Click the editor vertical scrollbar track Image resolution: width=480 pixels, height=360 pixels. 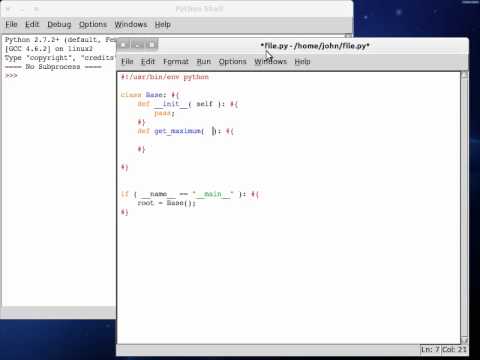click(464, 207)
